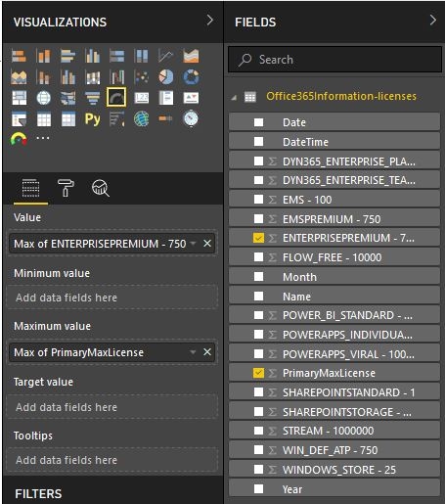Select the table visual
This screenshot has width=445, height=504.
(x=43, y=119)
